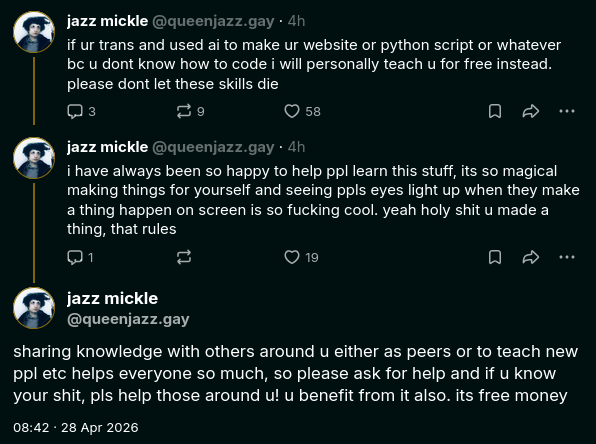
Task: Open the 4h timestamp of first post
Action: pyautogui.click(x=296, y=21)
